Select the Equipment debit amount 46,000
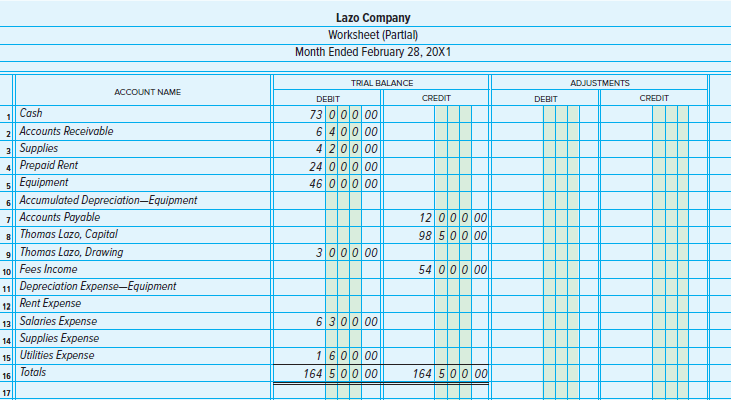Image resolution: width=731 pixels, height=400 pixels. pos(344,183)
